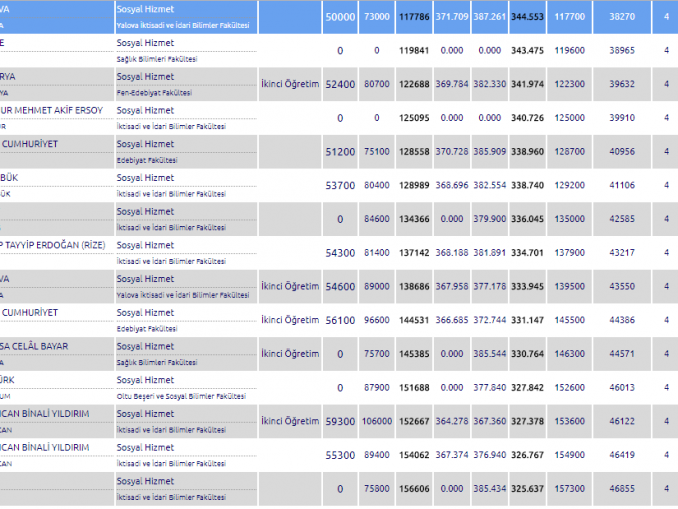Select the cell showing 157300
This screenshot has width=678, height=509.
[x=568, y=489]
